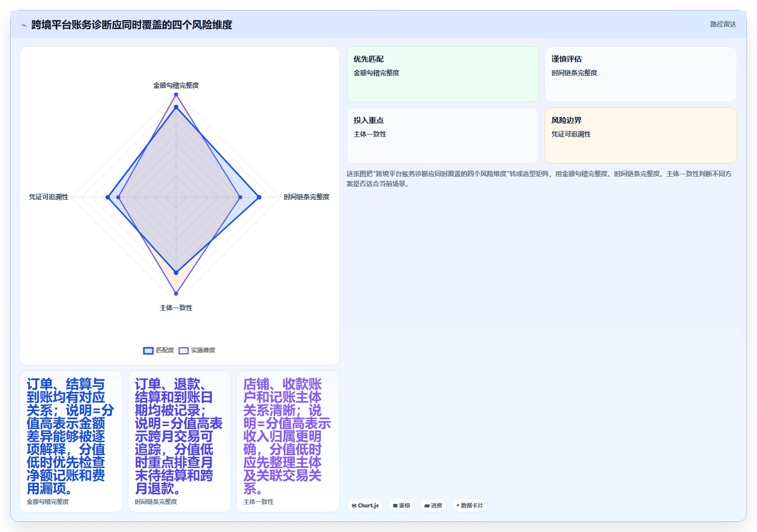This screenshot has height=532, width=757.
Task: Click the 凭证可追溯性 radar axis label
Action: tap(49, 197)
